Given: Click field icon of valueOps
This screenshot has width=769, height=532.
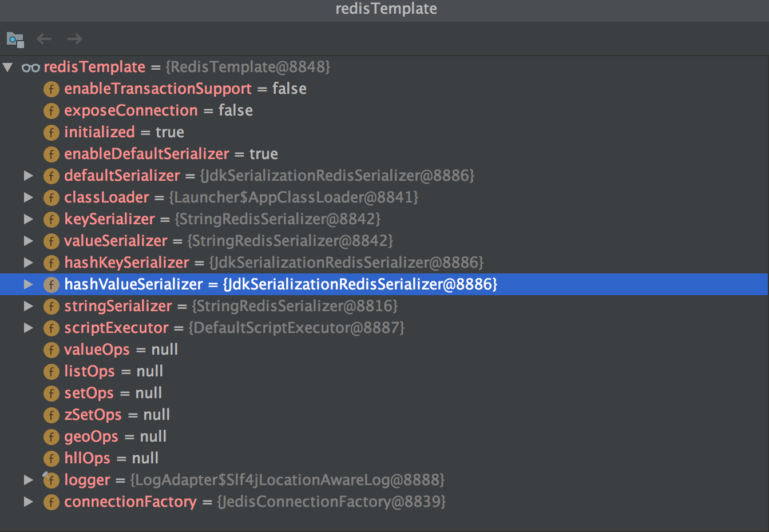Looking at the screenshot, I should pyautogui.click(x=51, y=350).
